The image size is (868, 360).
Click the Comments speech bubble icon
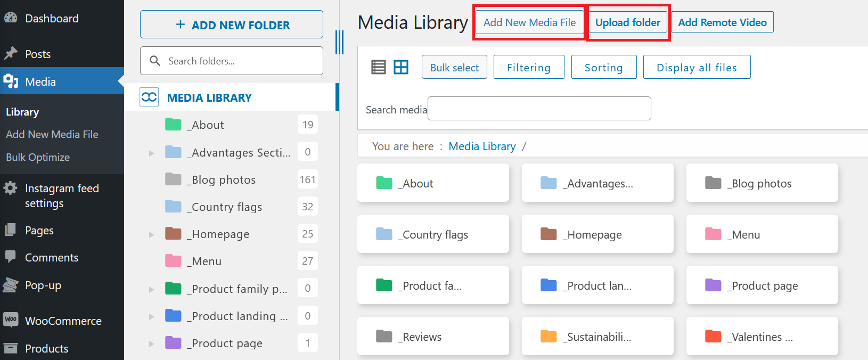(x=11, y=257)
